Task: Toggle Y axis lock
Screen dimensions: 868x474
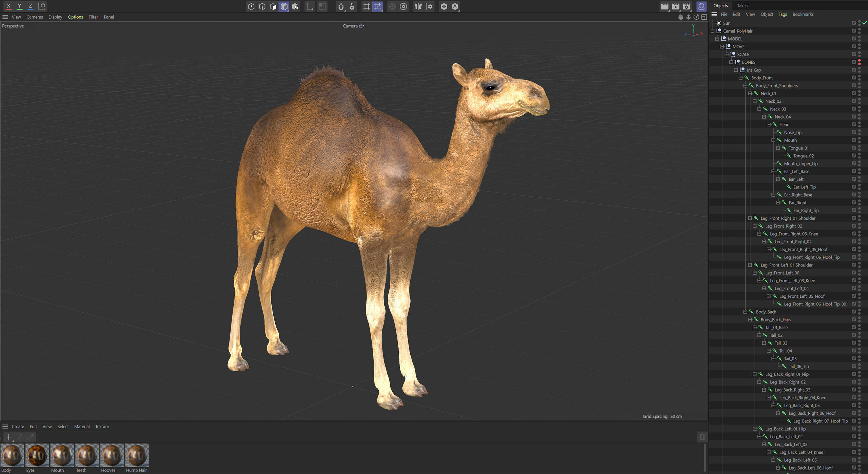Action: (x=20, y=6)
